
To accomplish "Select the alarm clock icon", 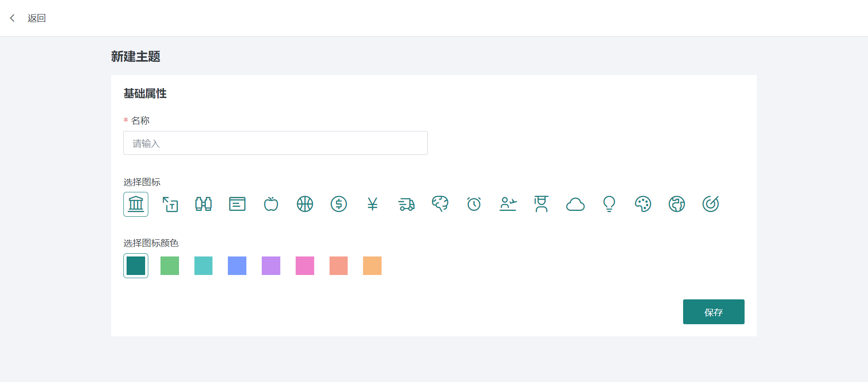I will point(474,204).
